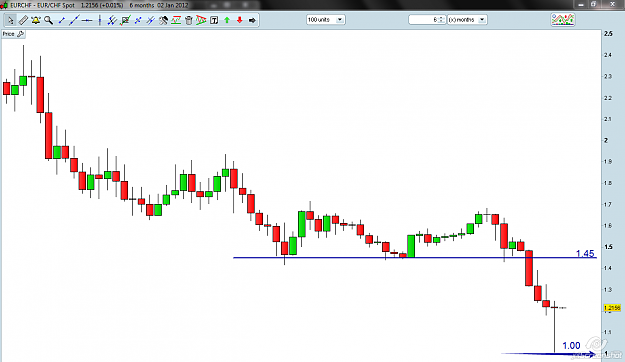Image resolution: width=625 pixels, height=362 pixels.
Task: Open the 100 units dropdown
Action: [x=326, y=20]
